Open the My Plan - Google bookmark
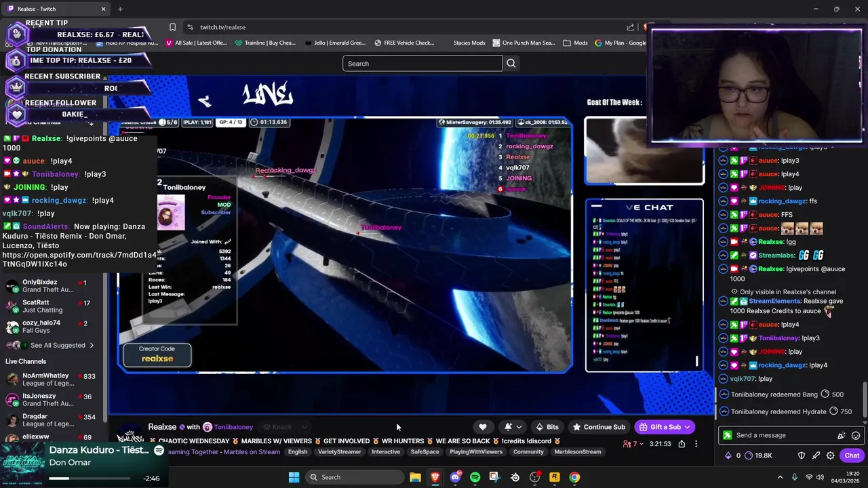This screenshot has height=488, width=868. tap(620, 43)
